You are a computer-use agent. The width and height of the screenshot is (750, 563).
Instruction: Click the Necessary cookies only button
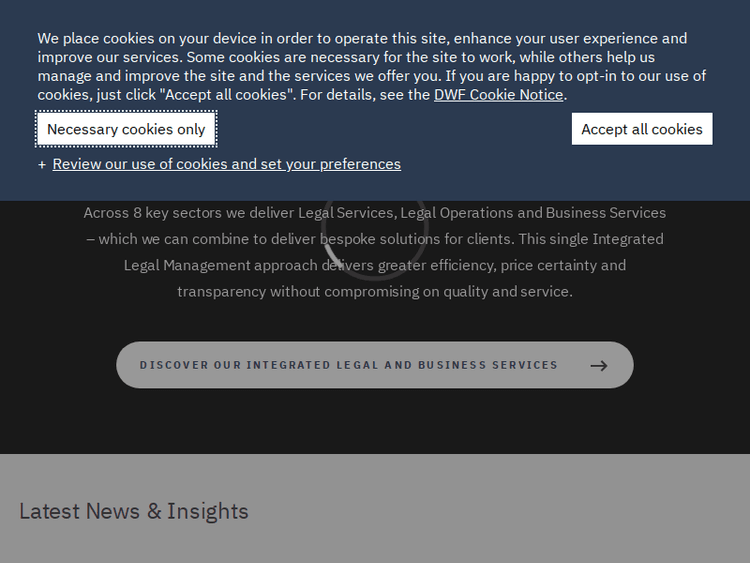pyautogui.click(x=126, y=129)
